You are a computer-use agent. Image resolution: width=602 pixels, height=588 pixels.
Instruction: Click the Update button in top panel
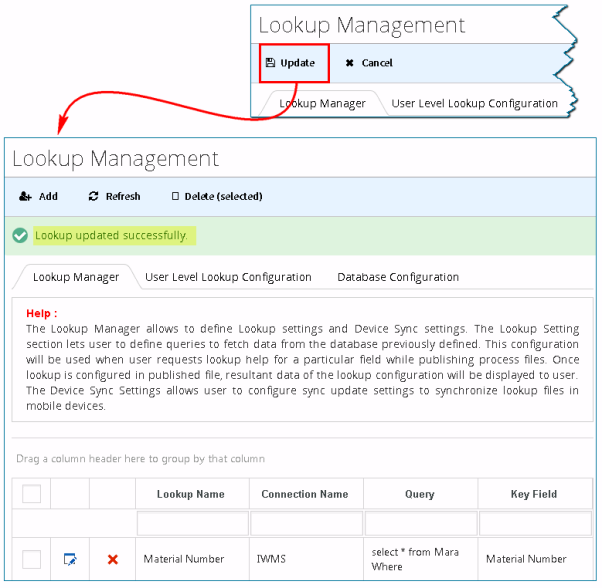pos(294,63)
